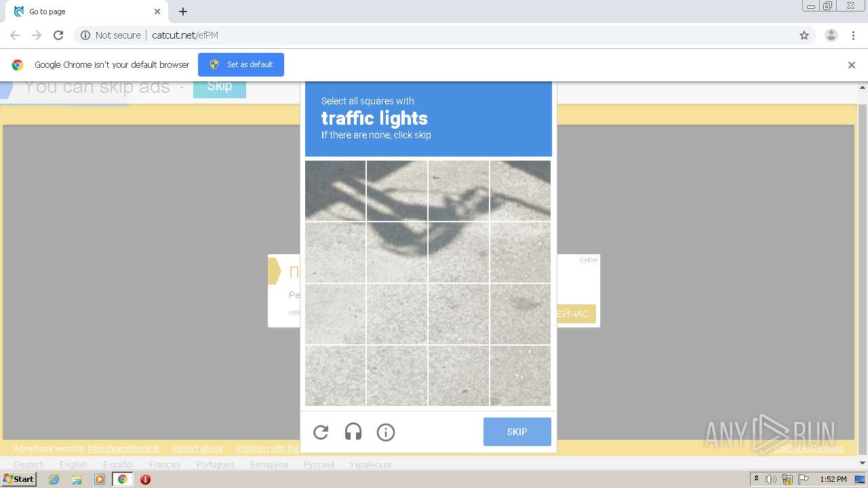Click the Chrome forward arrow
868x488 pixels.
[x=37, y=35]
